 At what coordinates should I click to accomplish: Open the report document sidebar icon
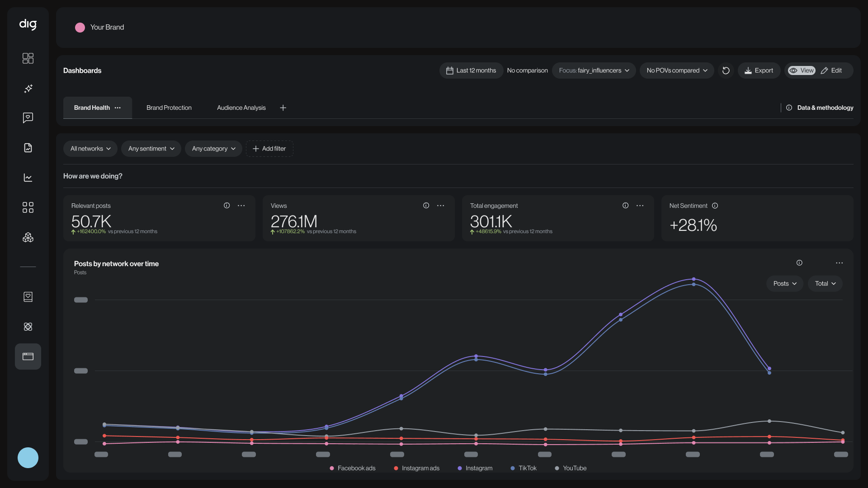point(28,148)
